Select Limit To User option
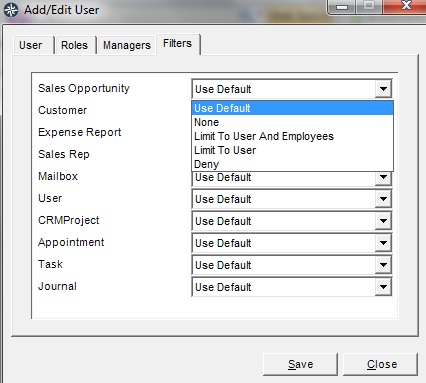Image resolution: width=426 pixels, height=383 pixels. (292, 150)
